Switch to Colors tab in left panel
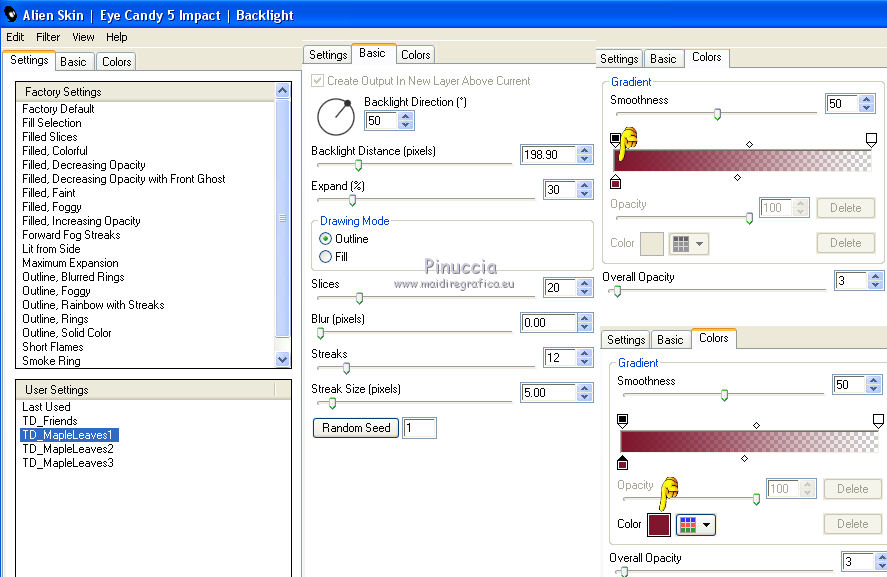 point(117,62)
